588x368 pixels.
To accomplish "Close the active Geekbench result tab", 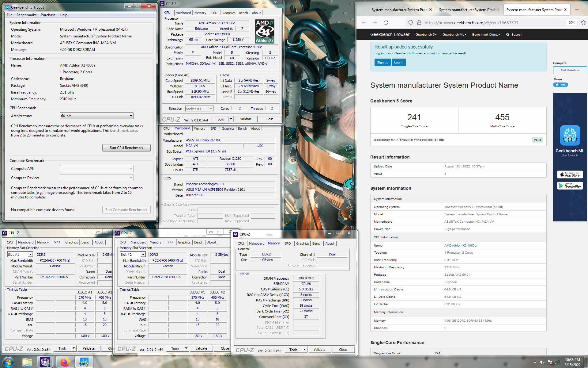I will (565, 10).
